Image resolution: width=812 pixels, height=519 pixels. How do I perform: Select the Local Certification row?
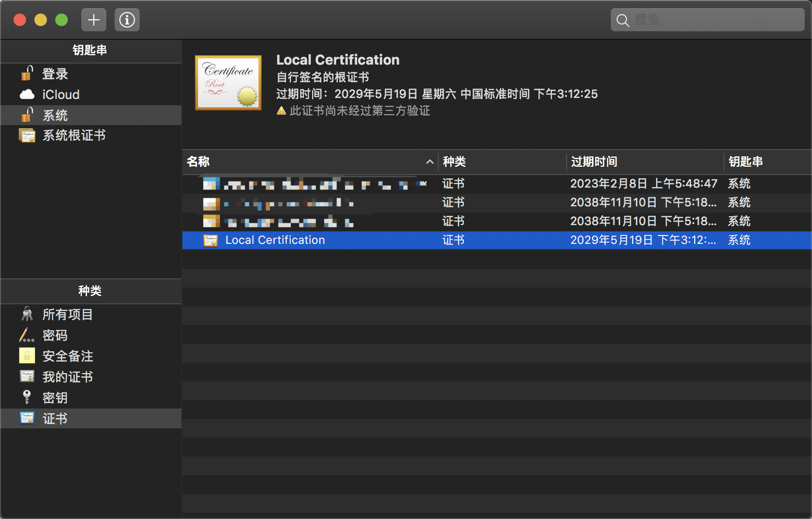tap(497, 240)
